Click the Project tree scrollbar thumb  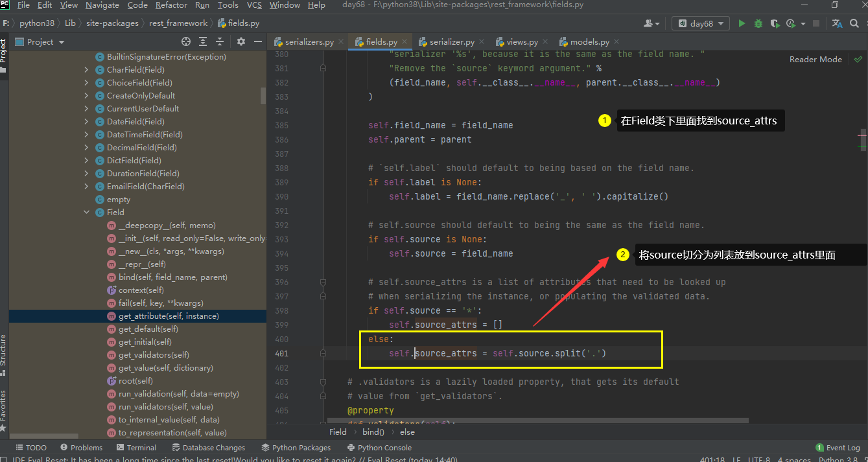[x=263, y=95]
